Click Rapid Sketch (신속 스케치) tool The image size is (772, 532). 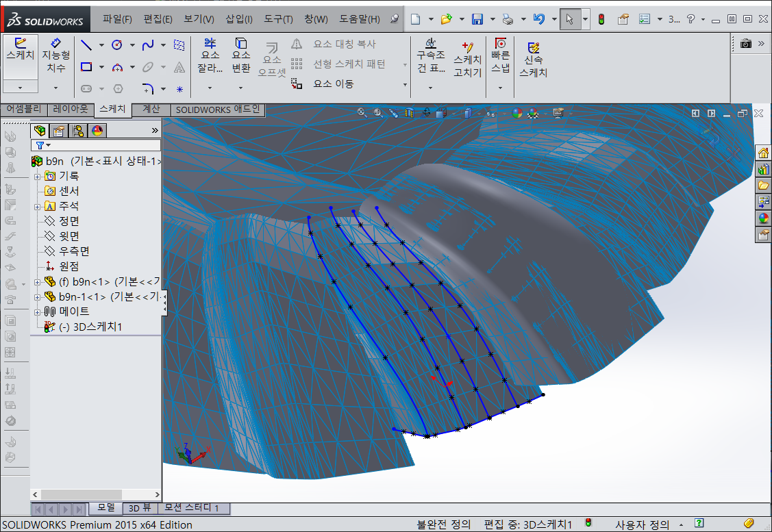[533, 59]
